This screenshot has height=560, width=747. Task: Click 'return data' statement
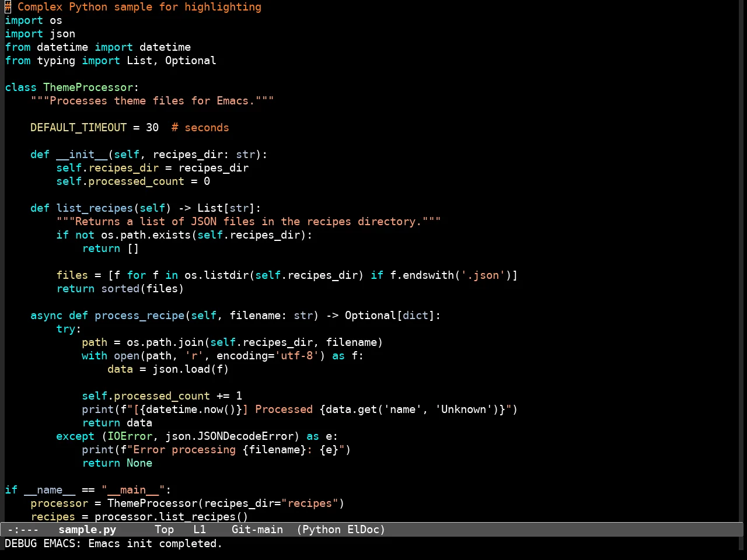(117, 423)
